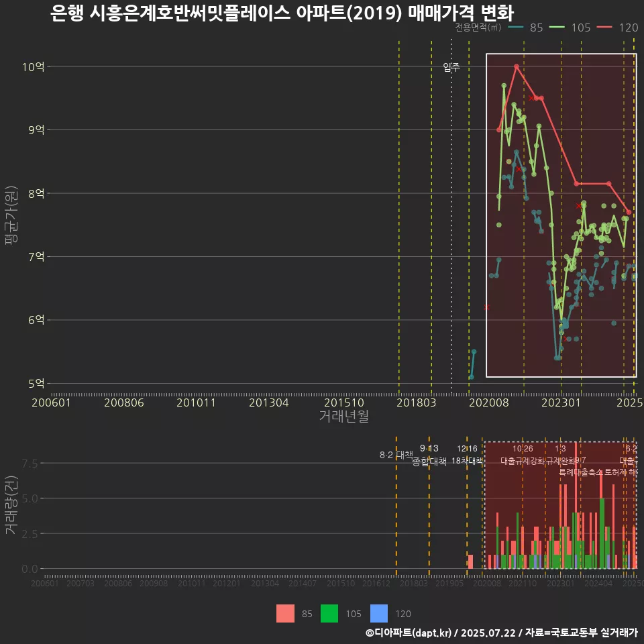Click the 8·2 대책 policy label

[x=396, y=455]
